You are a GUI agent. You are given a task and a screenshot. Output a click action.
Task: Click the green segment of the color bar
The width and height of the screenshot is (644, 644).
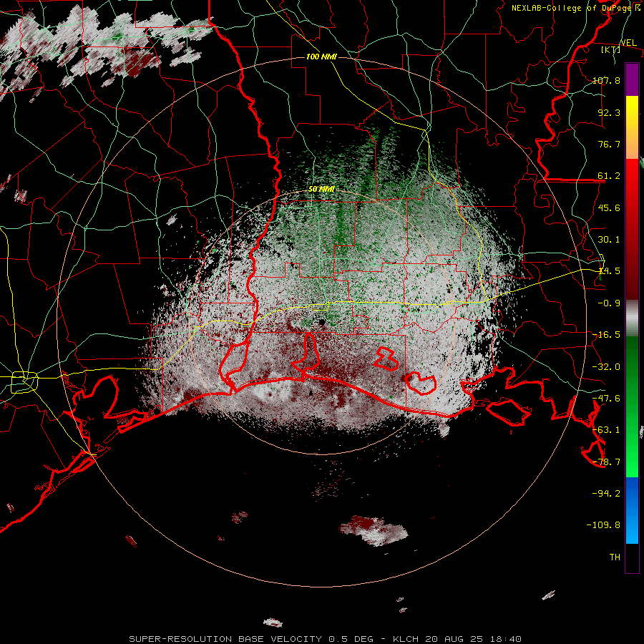[x=632, y=406]
